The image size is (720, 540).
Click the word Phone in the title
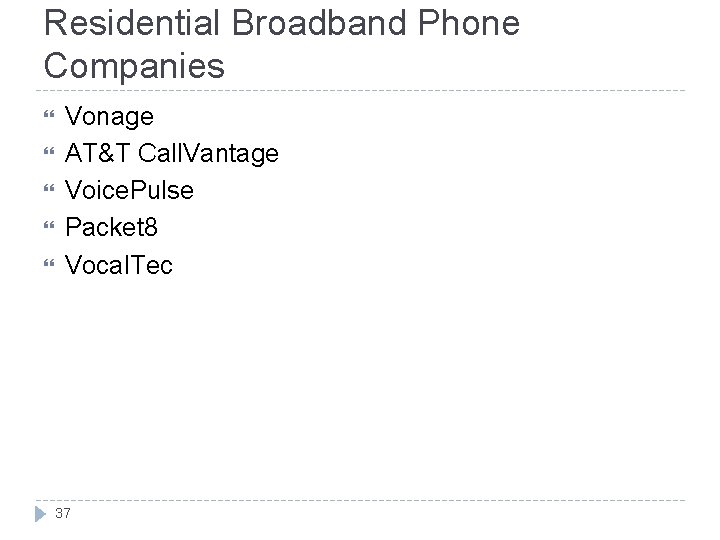point(473,24)
